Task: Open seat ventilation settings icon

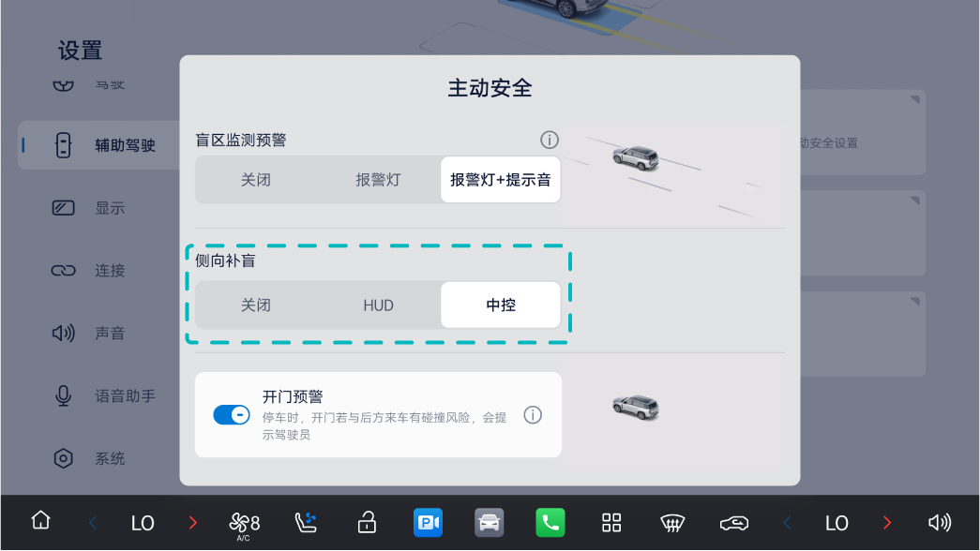Action: (x=306, y=522)
